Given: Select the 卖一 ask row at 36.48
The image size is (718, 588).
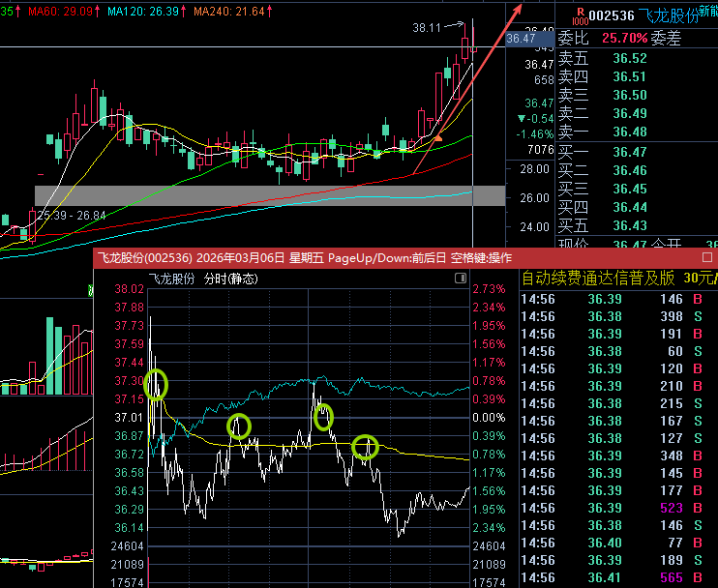Looking at the screenshot, I should pyautogui.click(x=637, y=132).
